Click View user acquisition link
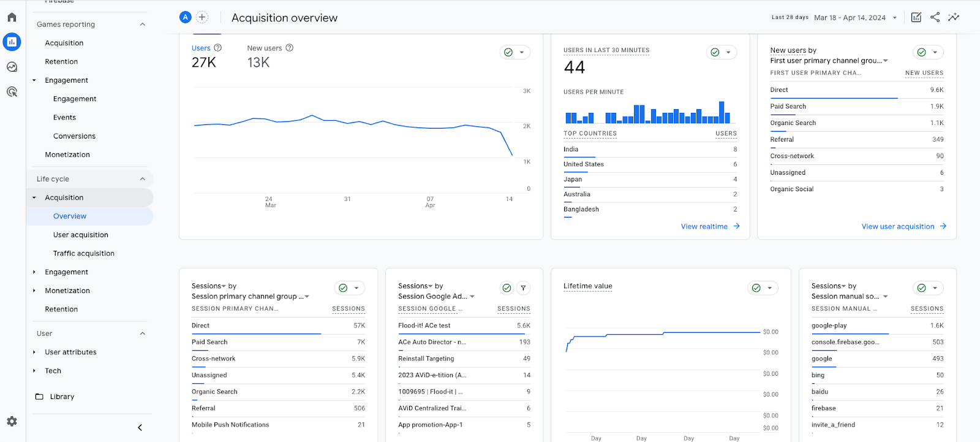Viewport: 980px width, 442px height. click(x=903, y=226)
